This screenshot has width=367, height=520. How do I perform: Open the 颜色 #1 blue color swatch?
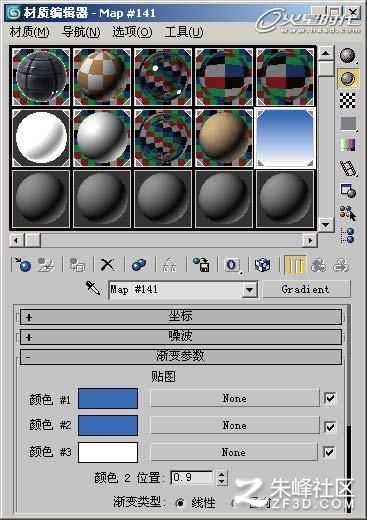point(108,398)
